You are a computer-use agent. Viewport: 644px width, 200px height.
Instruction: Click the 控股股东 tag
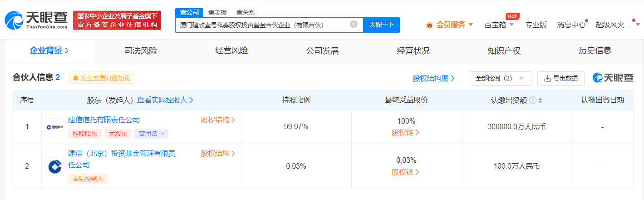(85, 134)
